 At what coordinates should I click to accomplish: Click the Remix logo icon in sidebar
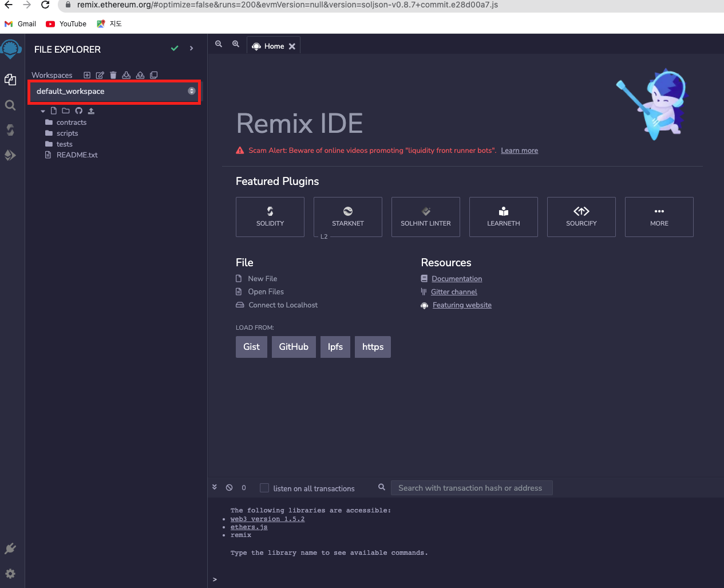coord(11,49)
